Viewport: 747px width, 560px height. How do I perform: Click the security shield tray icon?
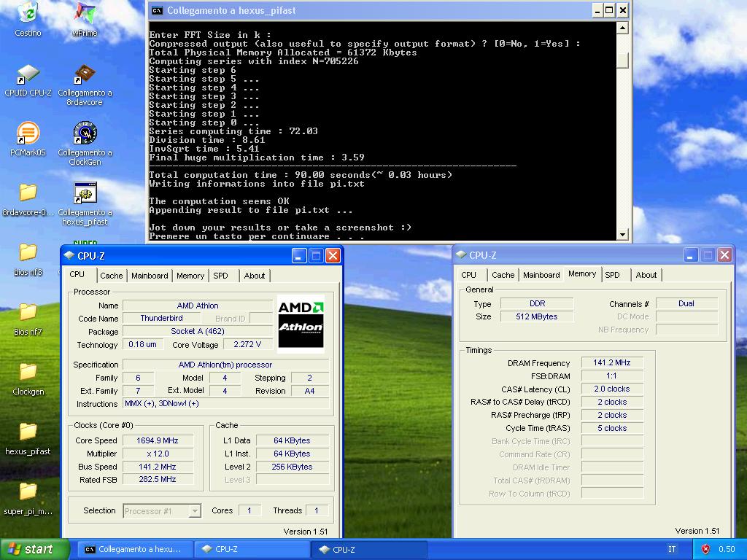705,549
